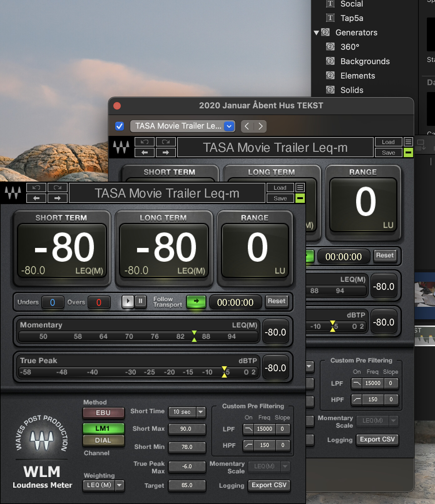Click the title icon beside Tap5a
435x504 pixels.
[x=330, y=18]
